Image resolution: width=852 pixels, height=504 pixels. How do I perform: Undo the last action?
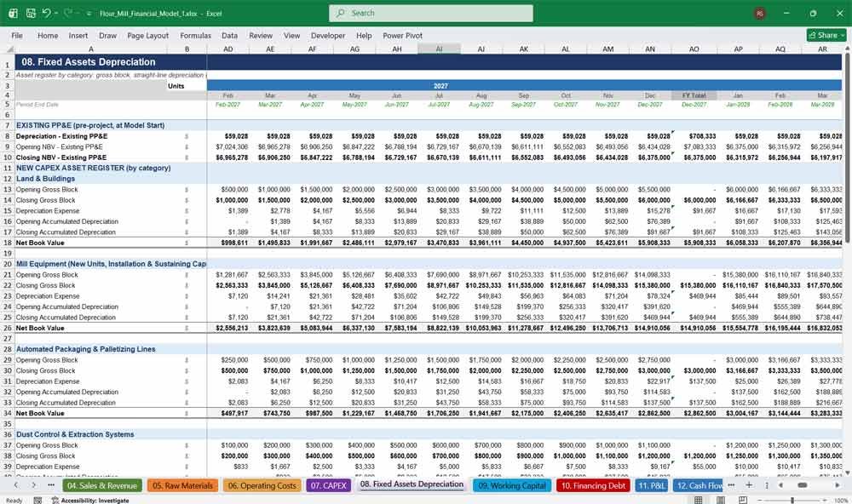pos(46,13)
